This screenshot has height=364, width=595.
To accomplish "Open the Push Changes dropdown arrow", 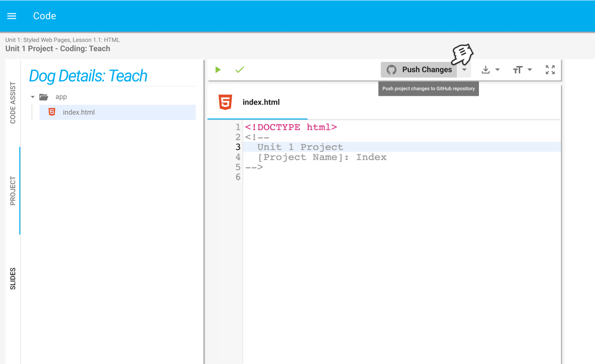I will click(x=464, y=70).
